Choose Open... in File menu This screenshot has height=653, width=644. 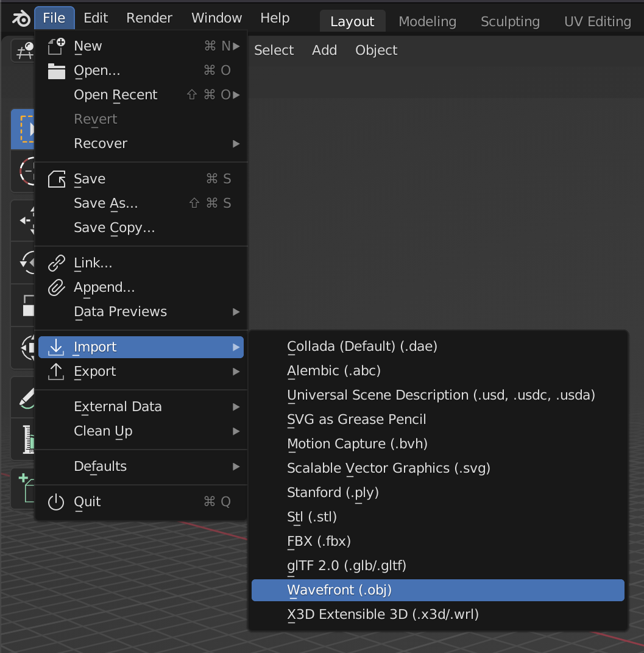[141, 71]
